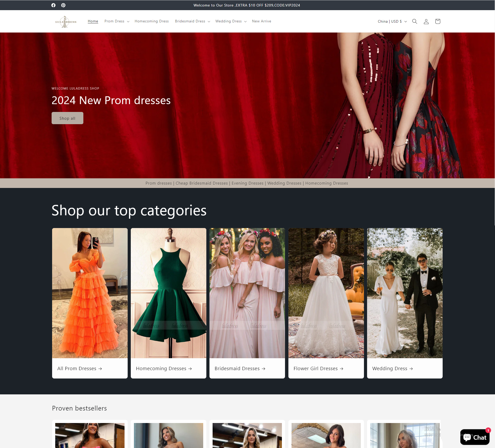Open the shopping cart icon
This screenshot has height=448, width=495.
pyautogui.click(x=437, y=21)
